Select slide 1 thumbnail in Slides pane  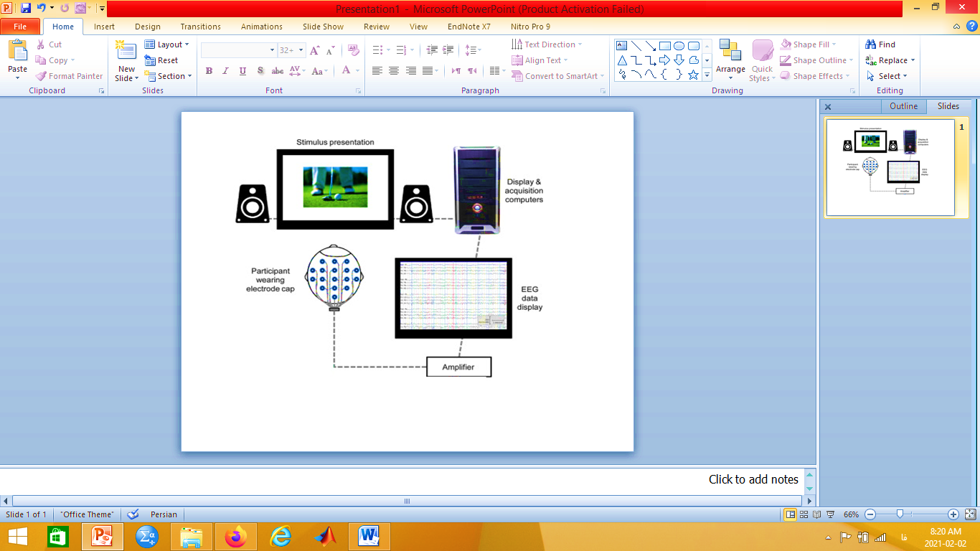(890, 167)
